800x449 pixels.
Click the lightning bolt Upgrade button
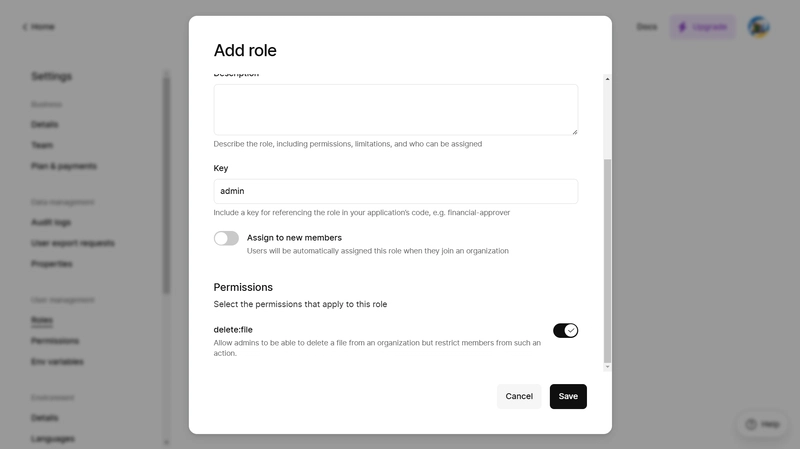coord(703,27)
